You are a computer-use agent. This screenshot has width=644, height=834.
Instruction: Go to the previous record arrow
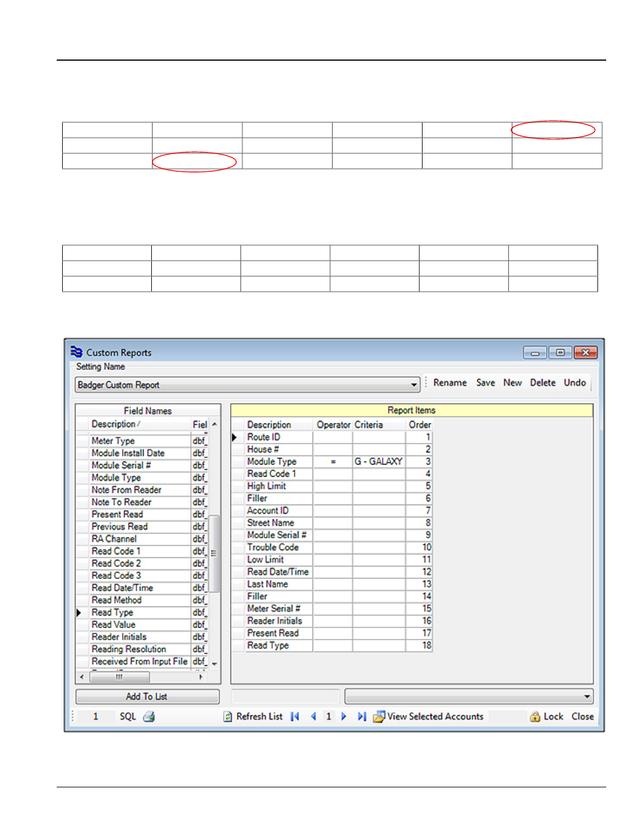313,716
